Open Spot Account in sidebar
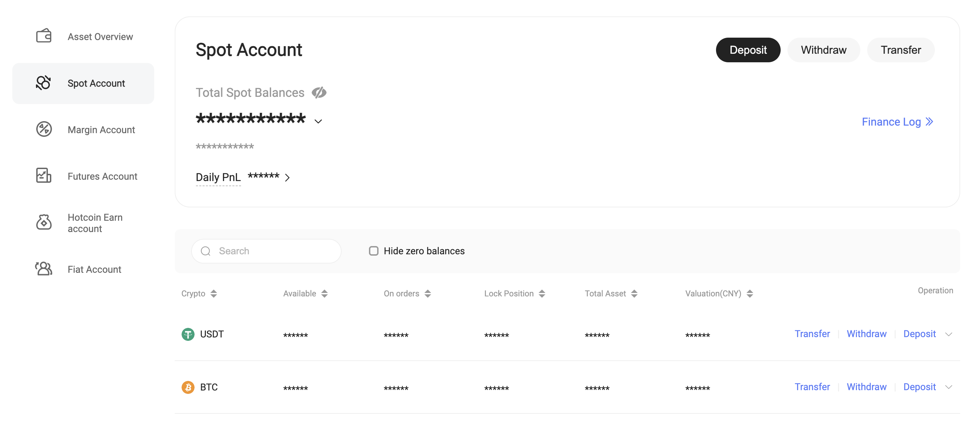The height and width of the screenshot is (423, 980). point(96,84)
